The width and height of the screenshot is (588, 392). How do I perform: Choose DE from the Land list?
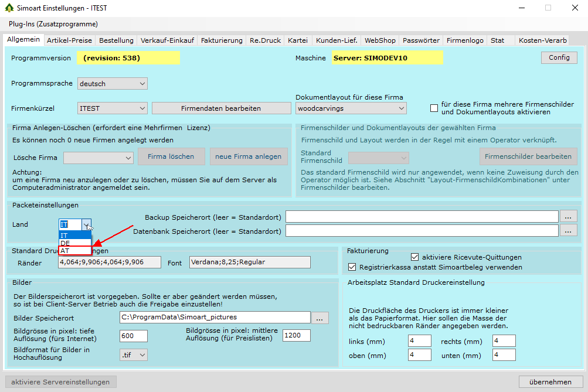coord(75,243)
